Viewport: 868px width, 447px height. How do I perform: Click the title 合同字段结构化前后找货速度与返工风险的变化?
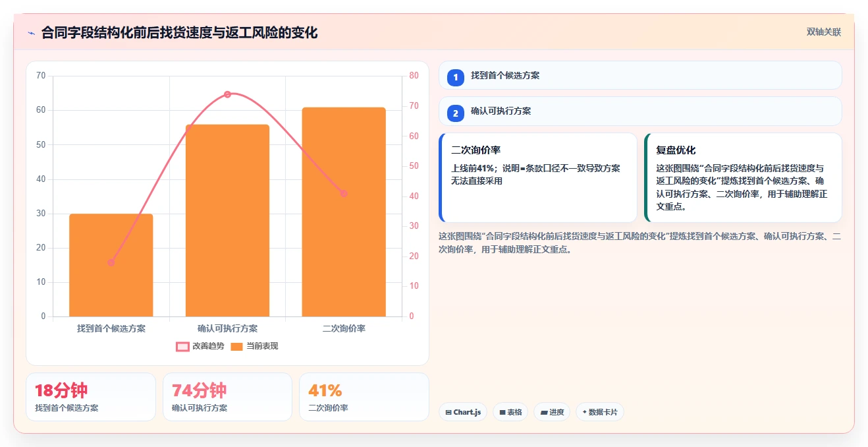click(179, 32)
